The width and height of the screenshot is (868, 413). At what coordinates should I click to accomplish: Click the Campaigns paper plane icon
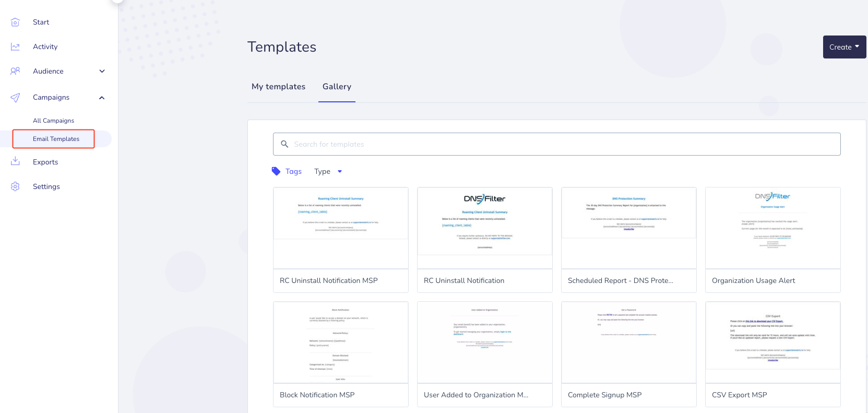point(15,98)
